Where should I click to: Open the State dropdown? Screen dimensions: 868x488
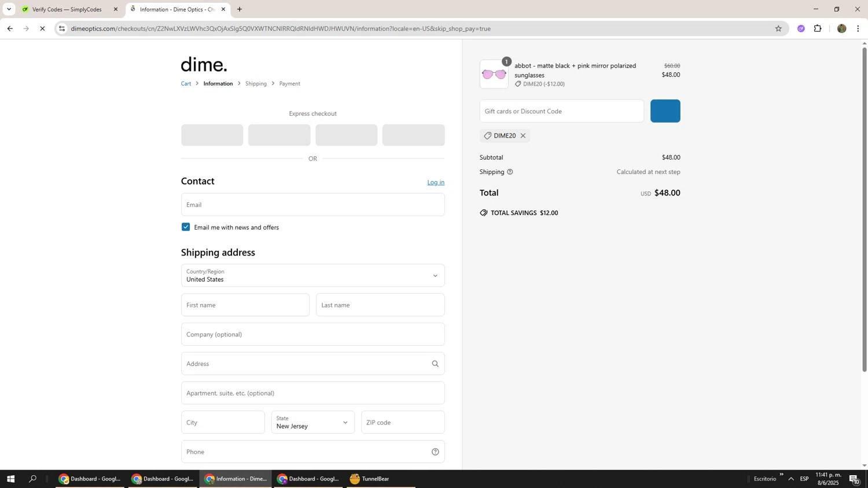point(312,423)
